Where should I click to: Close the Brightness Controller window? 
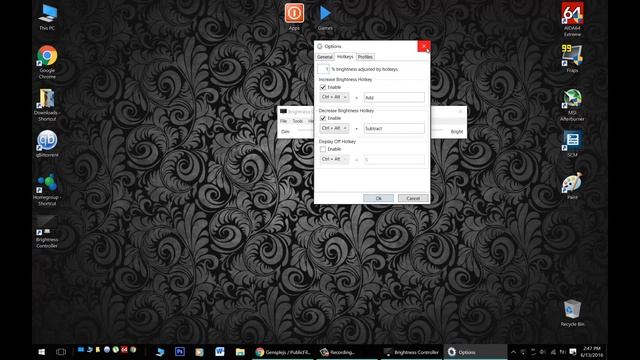(460, 111)
